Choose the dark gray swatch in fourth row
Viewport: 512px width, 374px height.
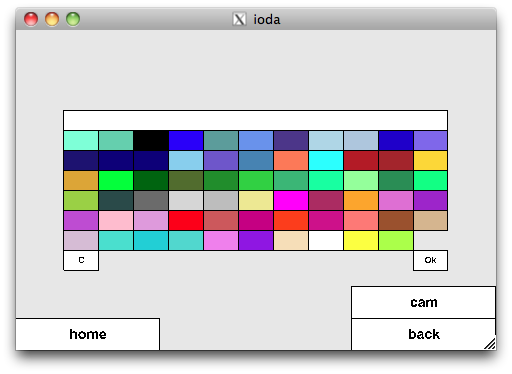(151, 201)
